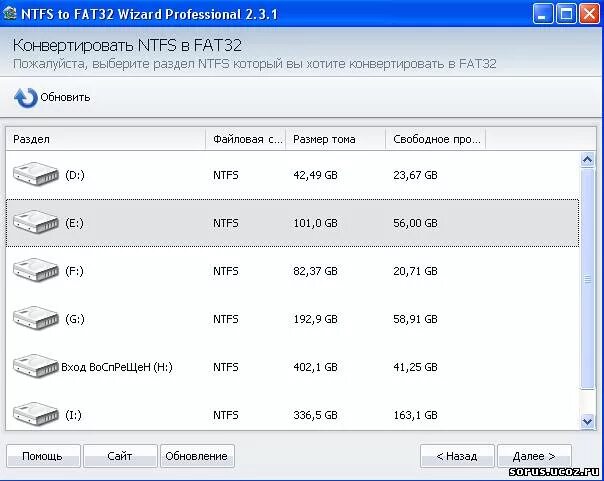Click NTFS in the (D:) row
Image resolution: width=604 pixels, height=481 pixels.
[x=226, y=175]
